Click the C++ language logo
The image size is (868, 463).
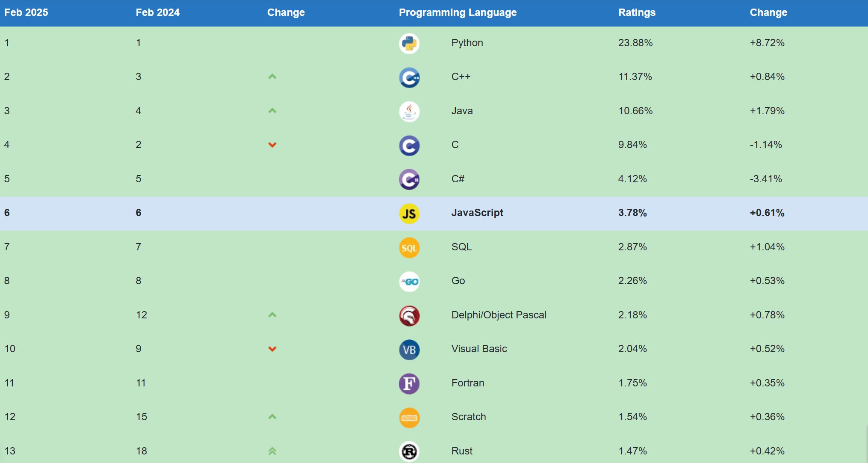coord(409,77)
